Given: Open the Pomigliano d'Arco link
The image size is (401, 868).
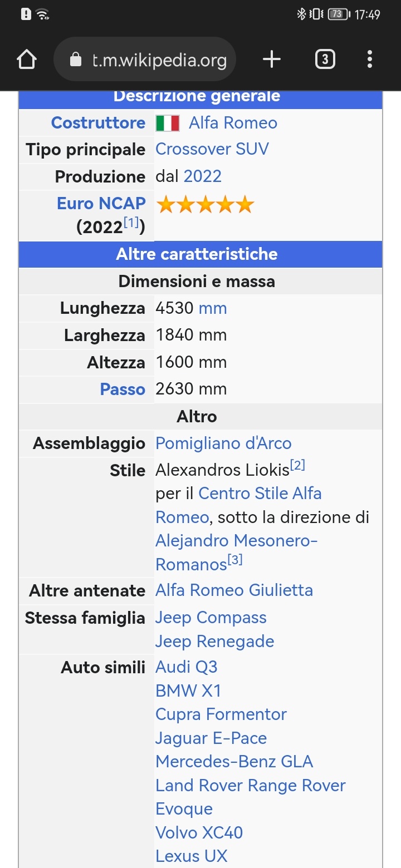Looking at the screenshot, I should (223, 443).
